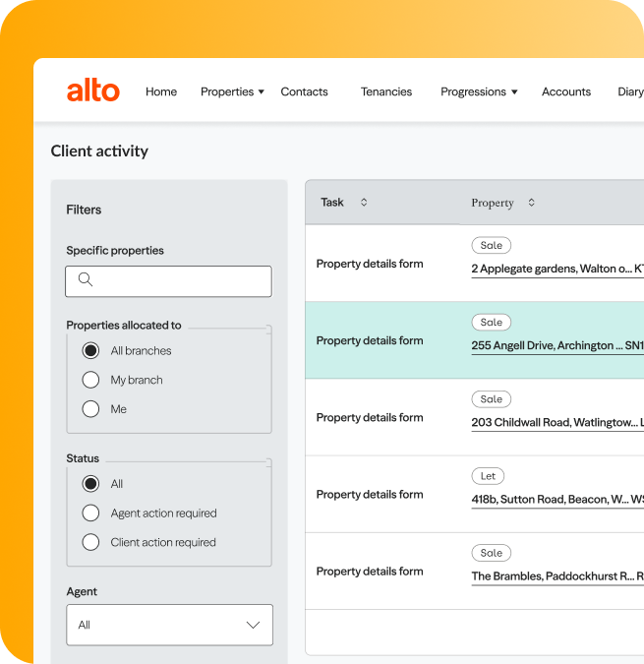Click the Sale tag on The Brambles row
This screenshot has height=664, width=644.
[x=492, y=553]
